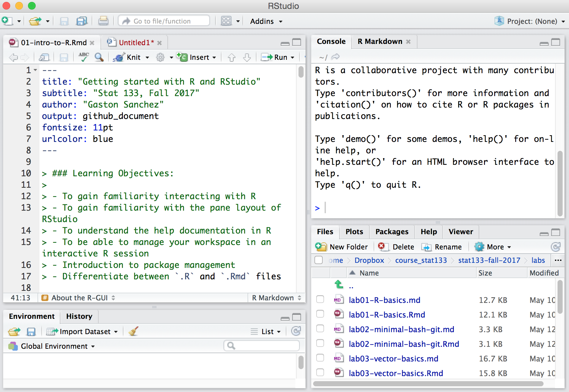569x392 pixels.
Task: Click the clear workspace broom icon
Action: pyautogui.click(x=134, y=331)
